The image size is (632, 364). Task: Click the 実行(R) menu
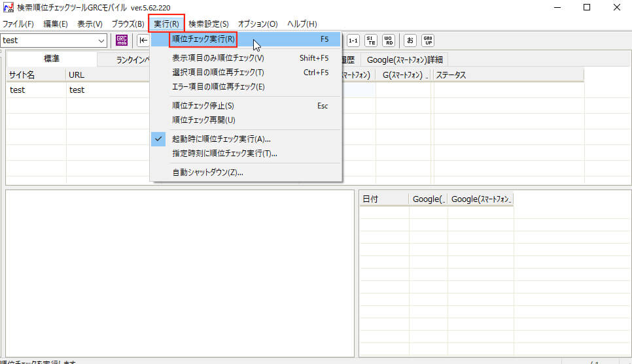tap(166, 24)
